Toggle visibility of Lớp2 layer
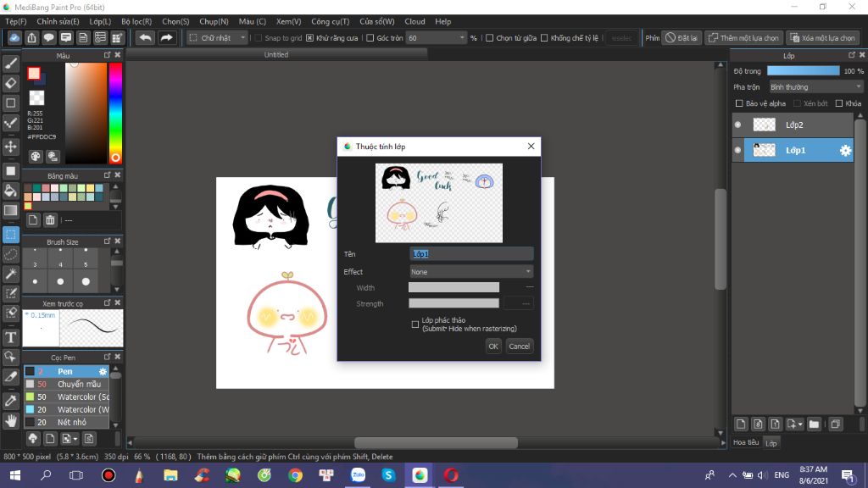 pyautogui.click(x=738, y=125)
